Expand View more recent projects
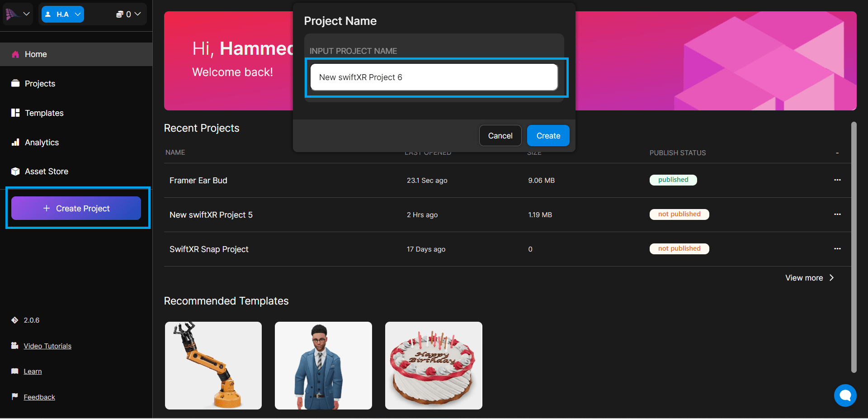 (x=809, y=278)
